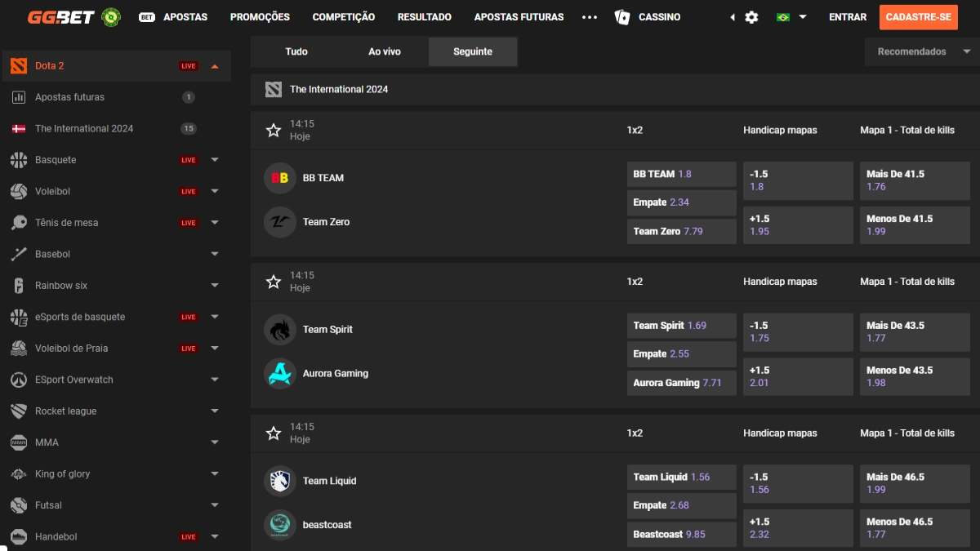Favorite the Team Liquid vs beastcoast match

[274, 433]
